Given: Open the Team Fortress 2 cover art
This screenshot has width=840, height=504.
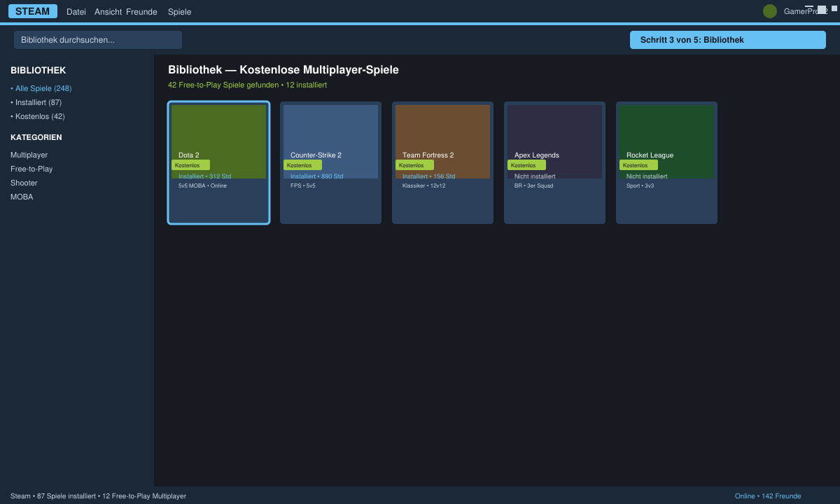Looking at the screenshot, I should click(442, 141).
